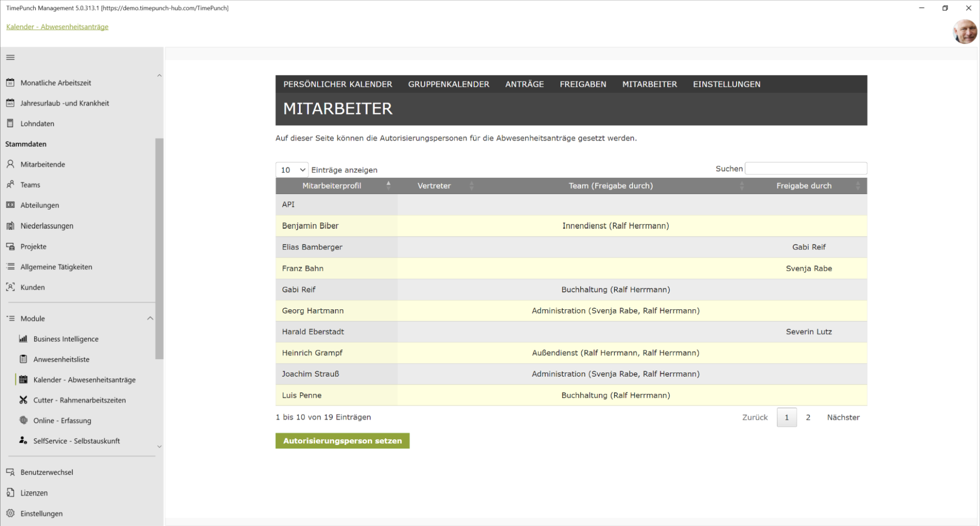980x526 pixels.
Task: Click Severin Lutz in Freigabe durch column
Action: click(x=809, y=332)
